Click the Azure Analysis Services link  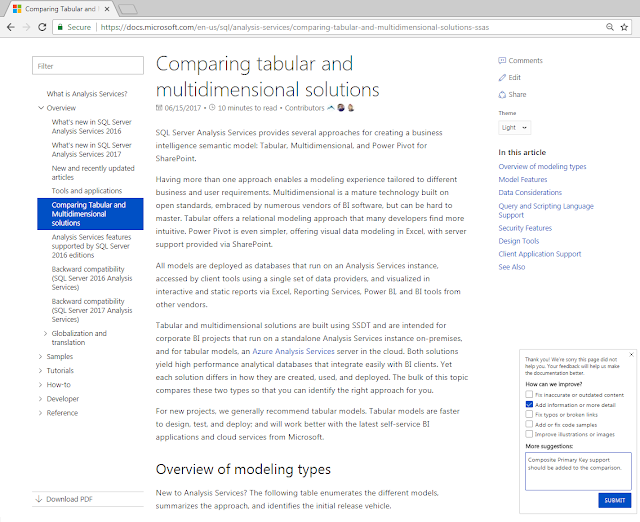(293, 351)
